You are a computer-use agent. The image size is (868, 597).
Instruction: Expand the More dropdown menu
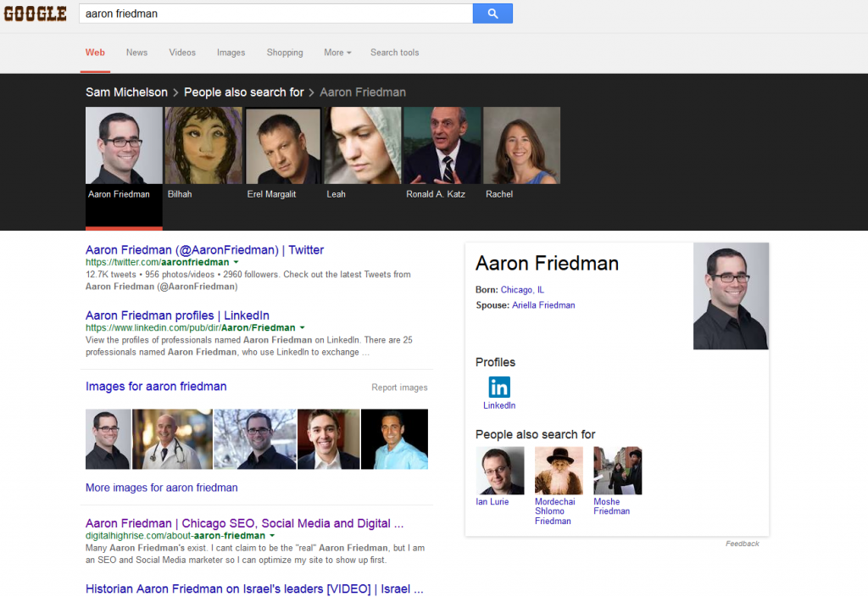click(337, 53)
